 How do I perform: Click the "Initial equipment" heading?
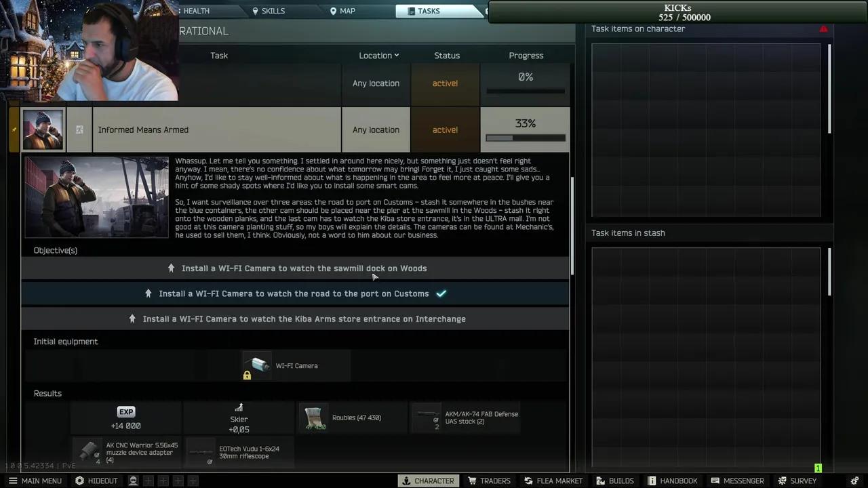[x=66, y=342]
